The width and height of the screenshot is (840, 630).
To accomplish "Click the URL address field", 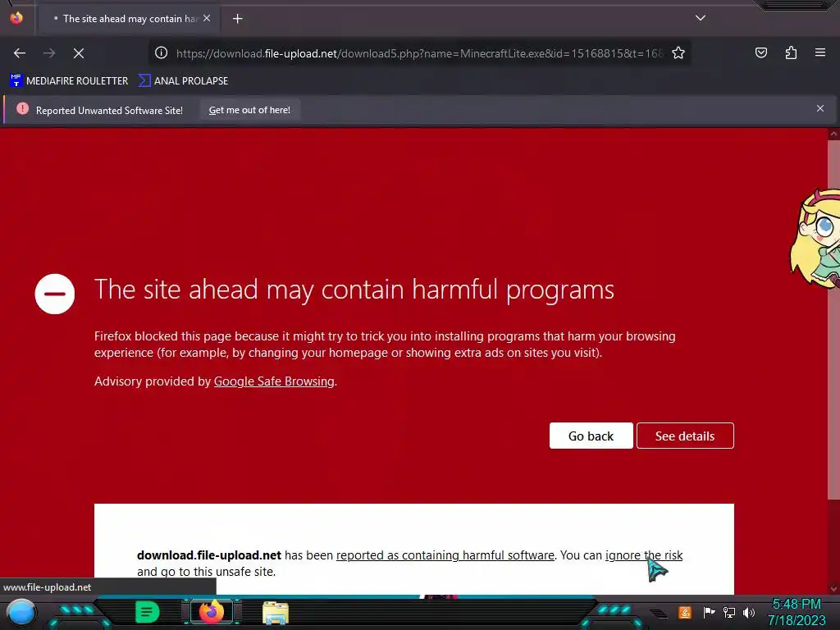I will pos(419,53).
